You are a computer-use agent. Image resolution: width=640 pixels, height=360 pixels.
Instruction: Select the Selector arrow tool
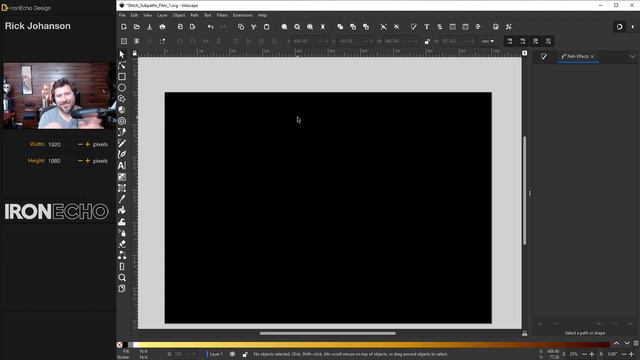click(122, 54)
